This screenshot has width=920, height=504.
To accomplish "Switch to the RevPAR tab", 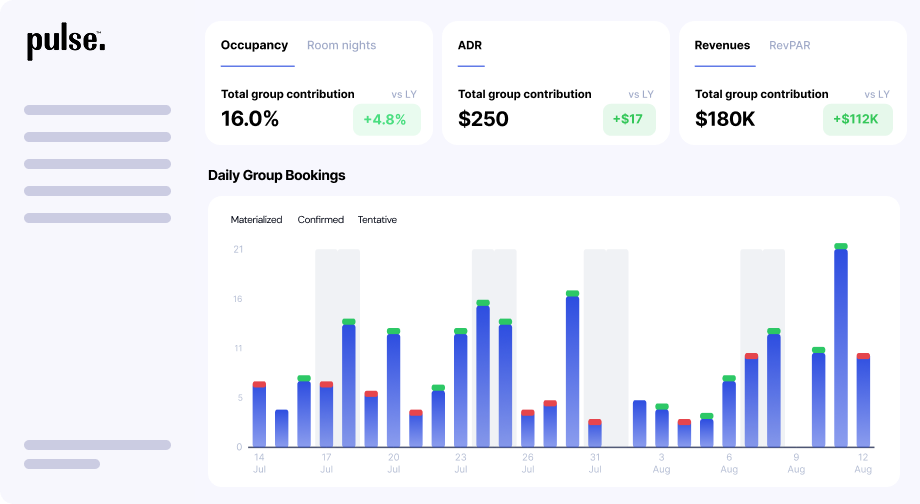I will coord(790,45).
